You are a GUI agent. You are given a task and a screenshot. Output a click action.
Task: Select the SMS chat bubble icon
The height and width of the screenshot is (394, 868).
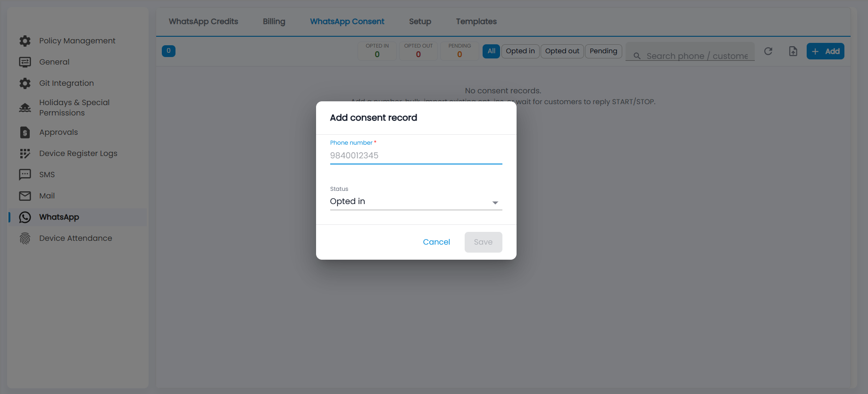[25, 175]
